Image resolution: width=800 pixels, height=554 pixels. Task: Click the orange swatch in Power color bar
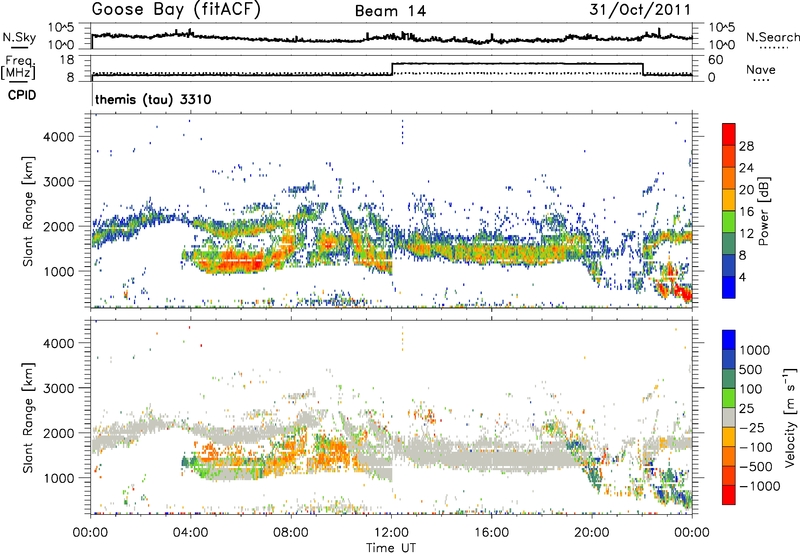pos(729,178)
